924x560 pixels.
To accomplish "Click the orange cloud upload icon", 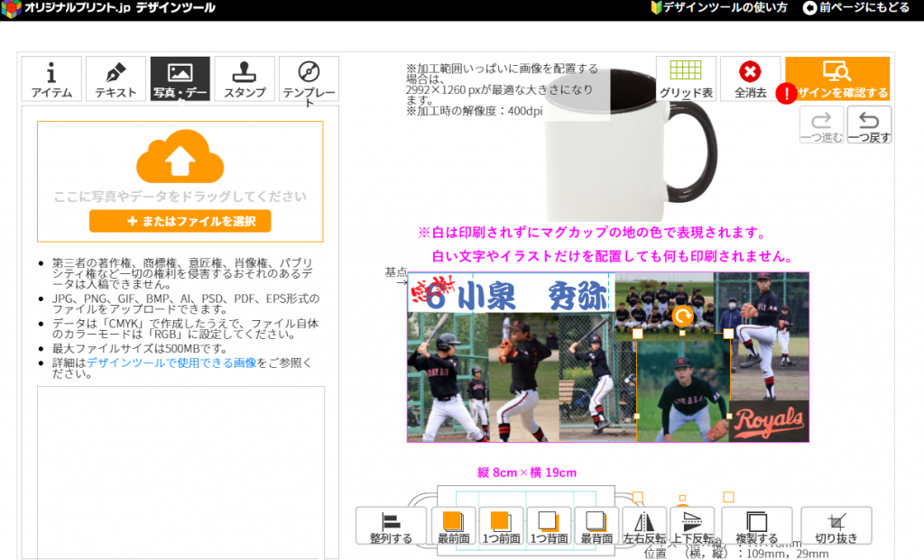I will click(180, 156).
